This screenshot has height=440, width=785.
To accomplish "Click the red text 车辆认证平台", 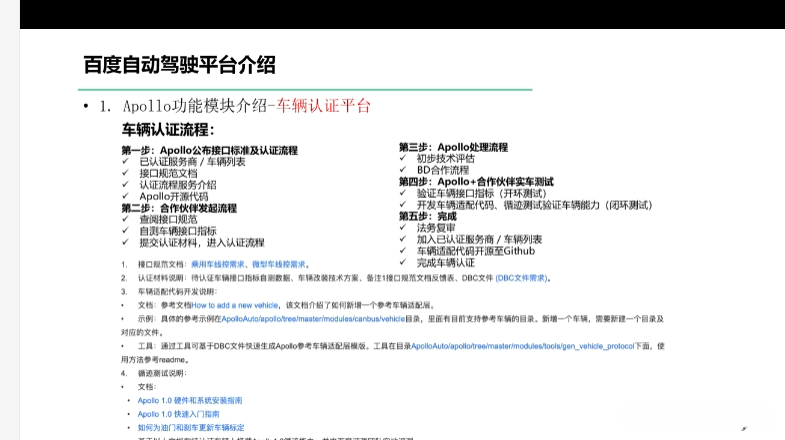I will click(x=323, y=106).
